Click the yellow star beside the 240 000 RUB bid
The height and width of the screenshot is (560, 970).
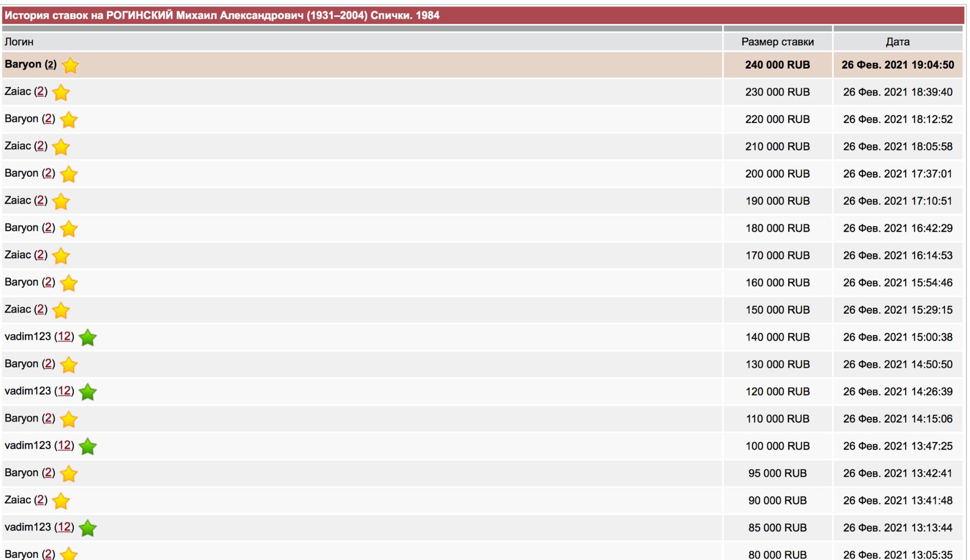pos(70,65)
